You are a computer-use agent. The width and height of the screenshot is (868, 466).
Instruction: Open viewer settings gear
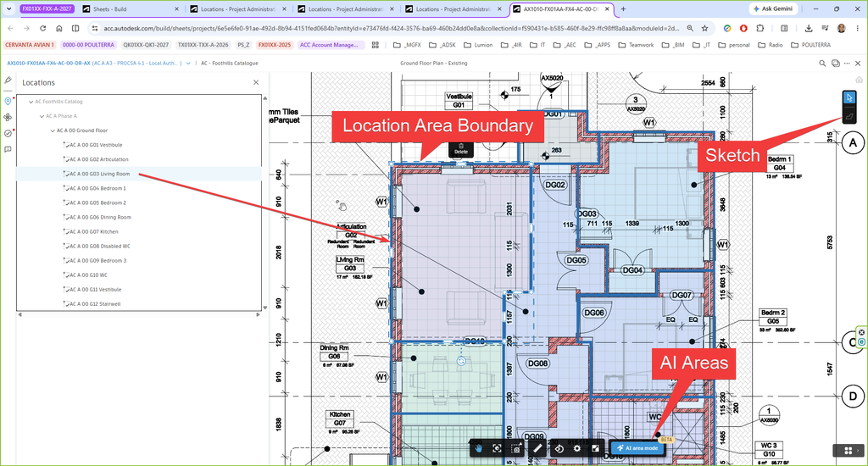(x=576, y=448)
